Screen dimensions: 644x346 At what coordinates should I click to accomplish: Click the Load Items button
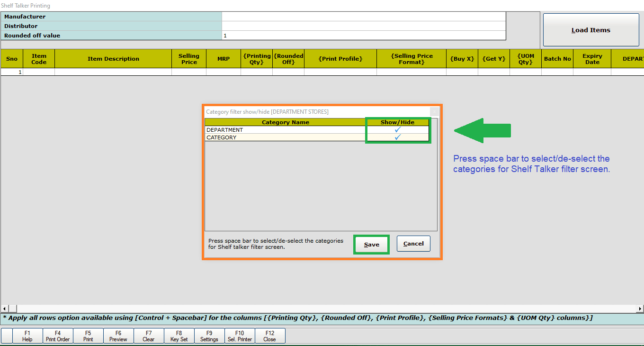click(591, 30)
